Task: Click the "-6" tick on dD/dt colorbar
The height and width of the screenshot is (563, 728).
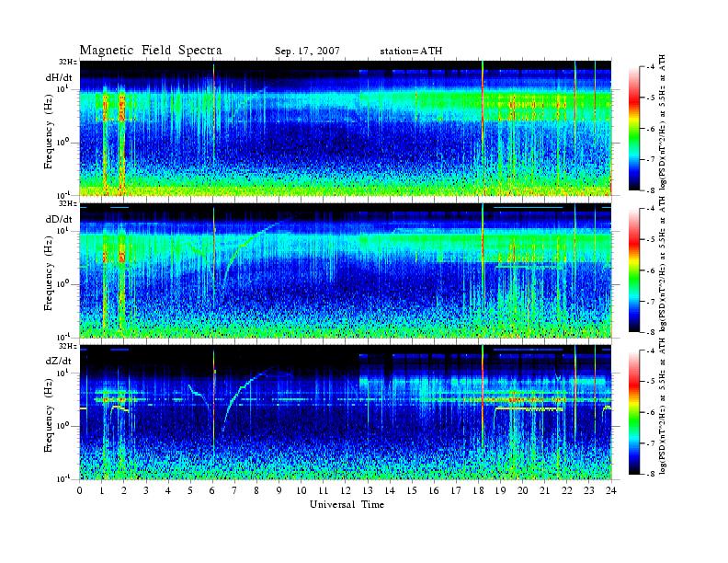Action: coord(650,270)
